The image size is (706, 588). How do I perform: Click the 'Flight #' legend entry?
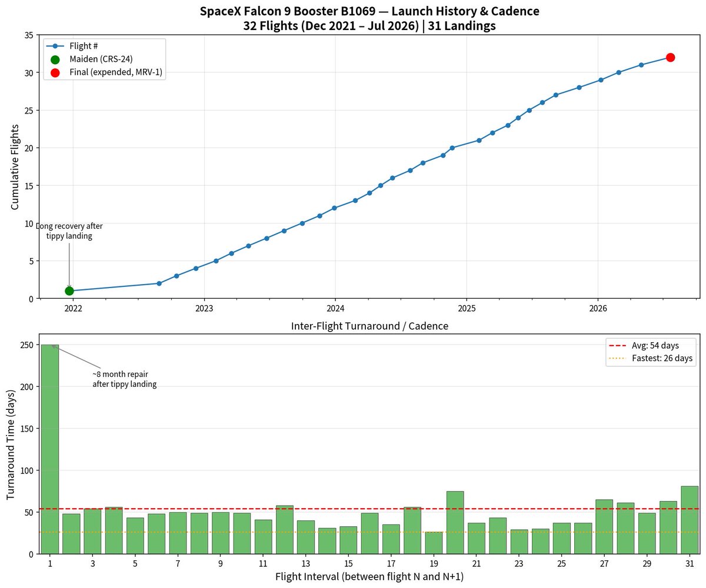point(74,46)
